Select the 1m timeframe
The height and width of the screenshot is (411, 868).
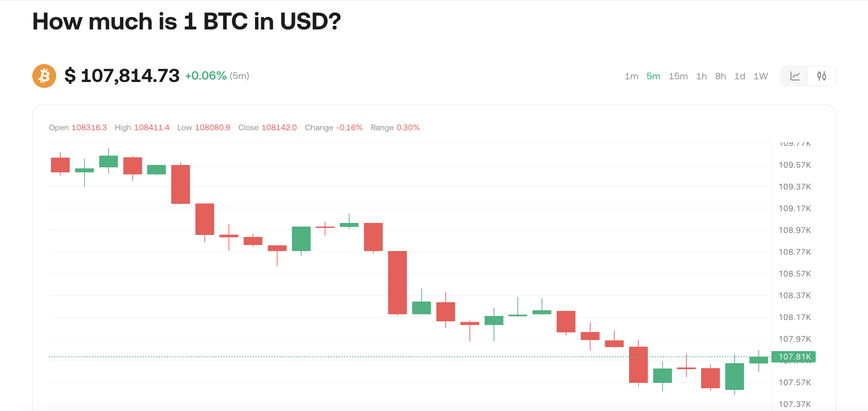pyautogui.click(x=631, y=76)
